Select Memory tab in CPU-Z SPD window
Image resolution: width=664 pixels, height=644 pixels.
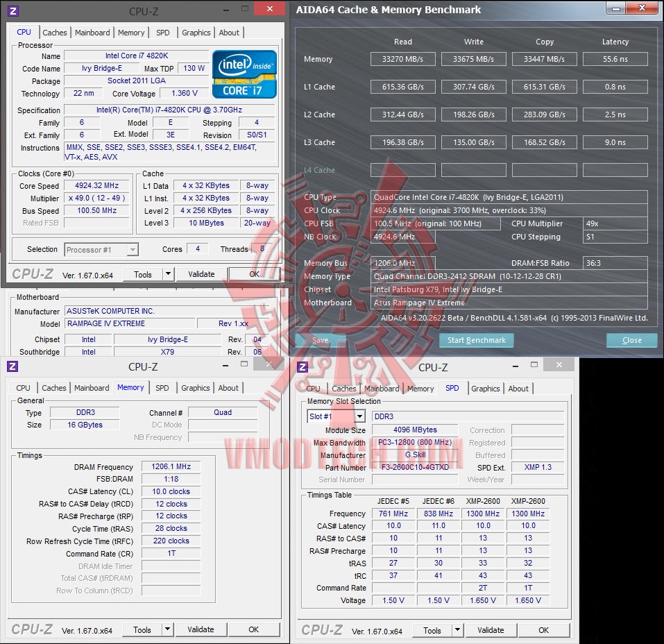tap(420, 389)
